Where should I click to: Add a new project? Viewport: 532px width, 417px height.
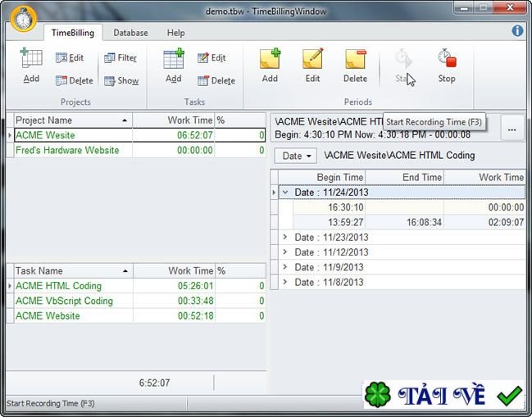pos(31,66)
